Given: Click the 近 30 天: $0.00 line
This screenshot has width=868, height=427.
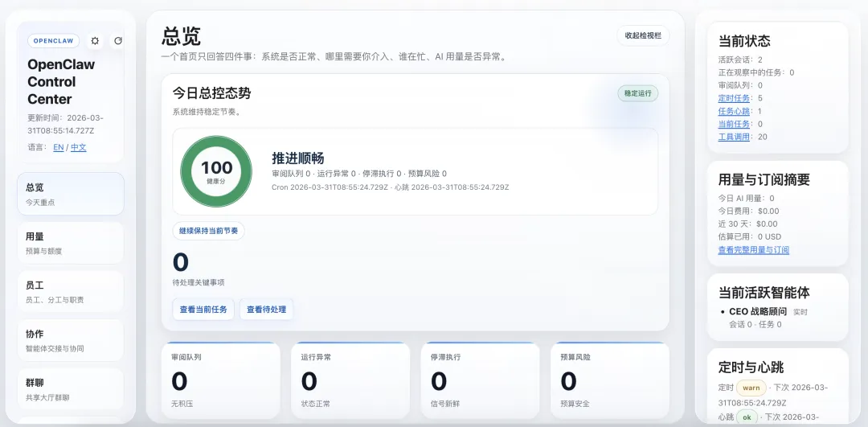Looking at the screenshot, I should pyautogui.click(x=748, y=224).
